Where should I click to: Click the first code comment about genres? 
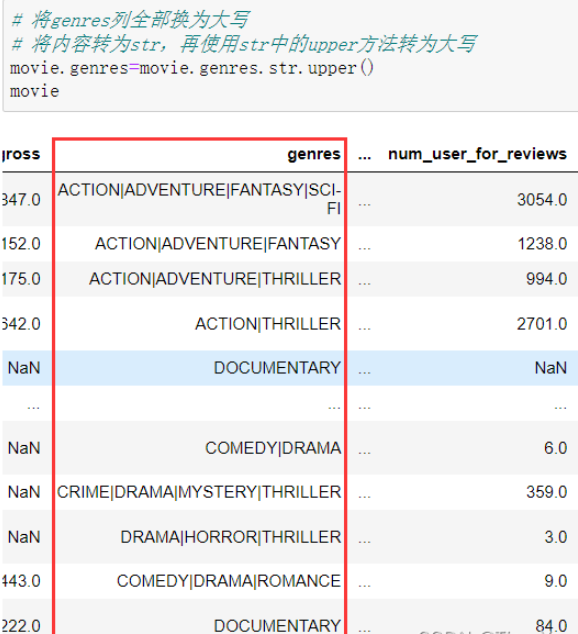coord(131,20)
